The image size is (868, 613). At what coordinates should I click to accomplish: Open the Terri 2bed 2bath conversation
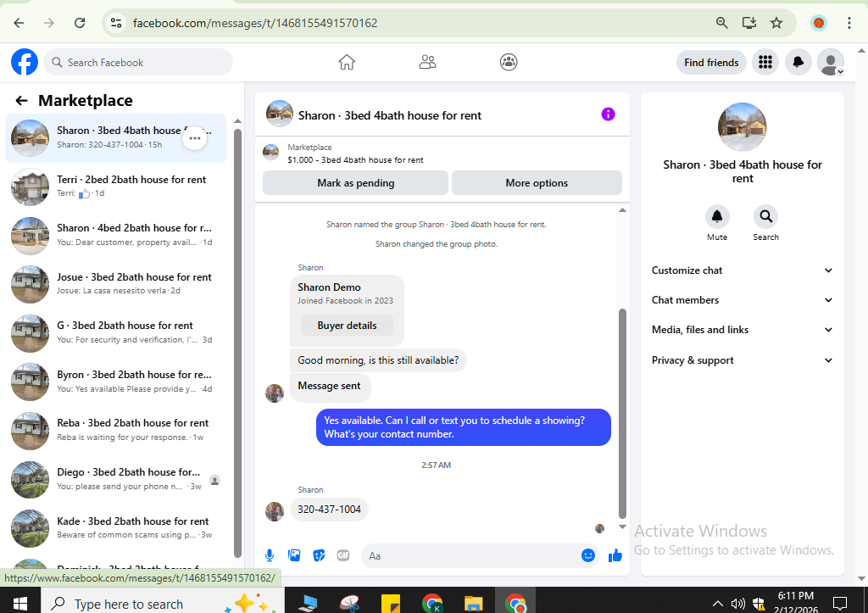point(115,187)
